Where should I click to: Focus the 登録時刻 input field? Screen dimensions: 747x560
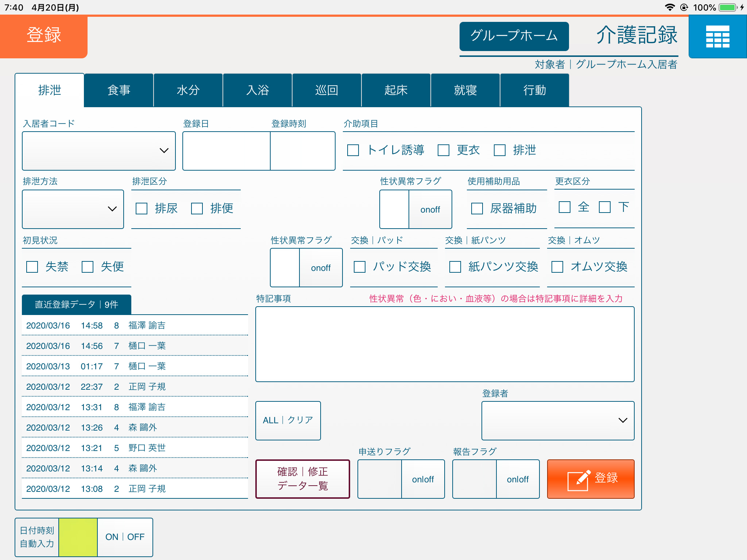point(303,151)
